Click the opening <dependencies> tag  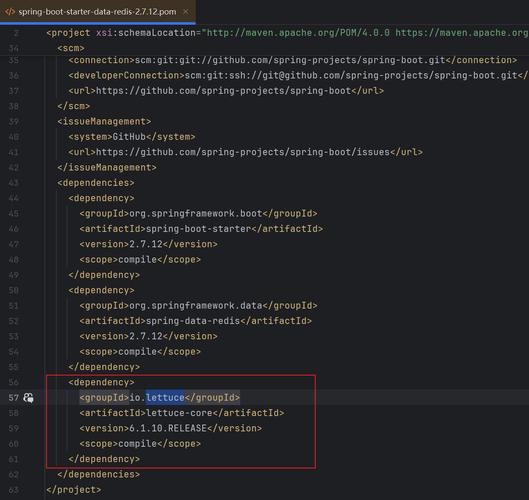coord(96,183)
